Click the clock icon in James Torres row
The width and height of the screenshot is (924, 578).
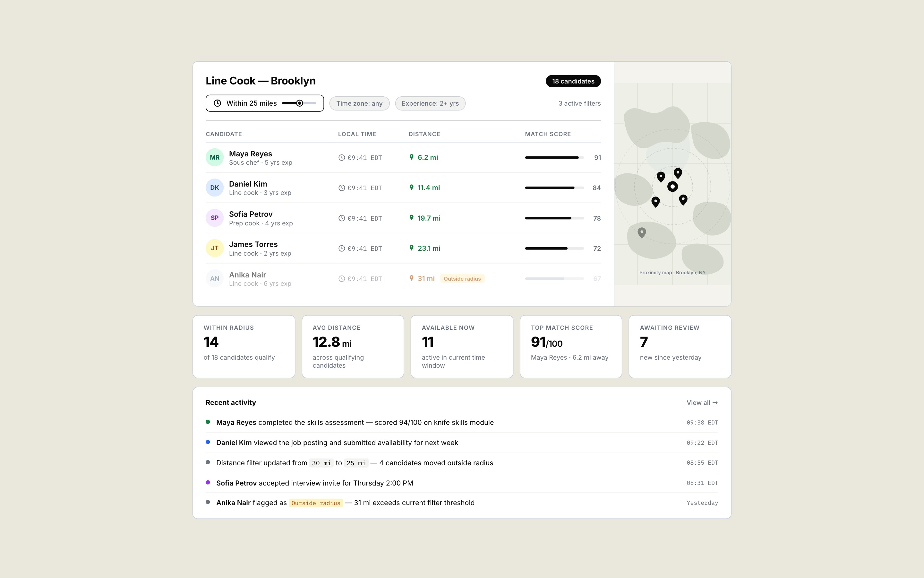[x=342, y=249]
